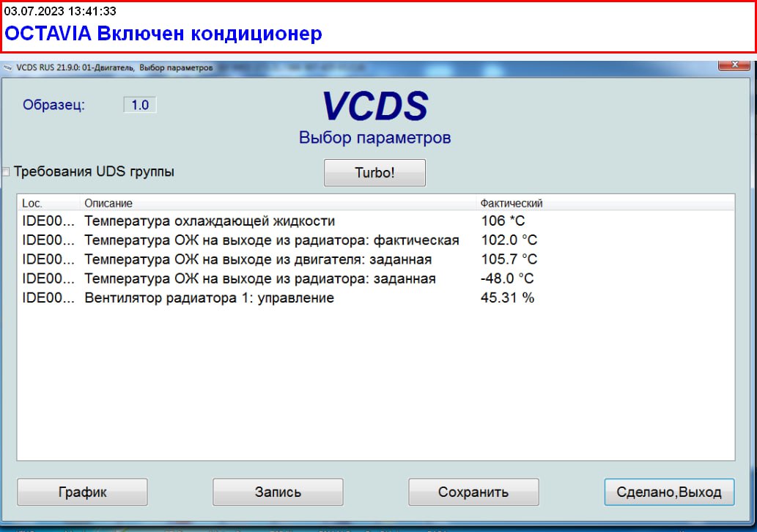
Task: Click the Описание column header
Action: [278, 203]
